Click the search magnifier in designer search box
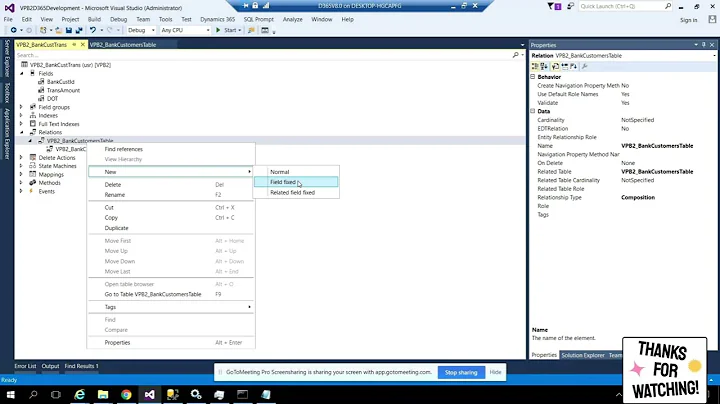This screenshot has width=720, height=404. click(516, 55)
